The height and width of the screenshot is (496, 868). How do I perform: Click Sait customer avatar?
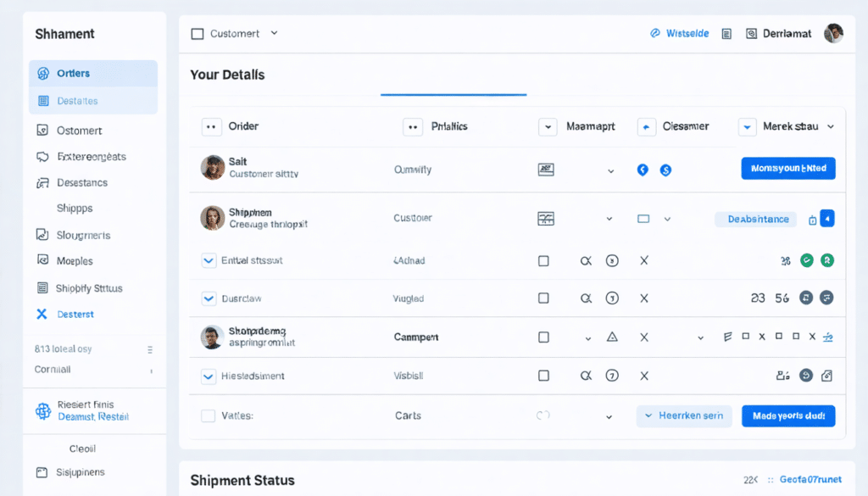[x=213, y=168]
